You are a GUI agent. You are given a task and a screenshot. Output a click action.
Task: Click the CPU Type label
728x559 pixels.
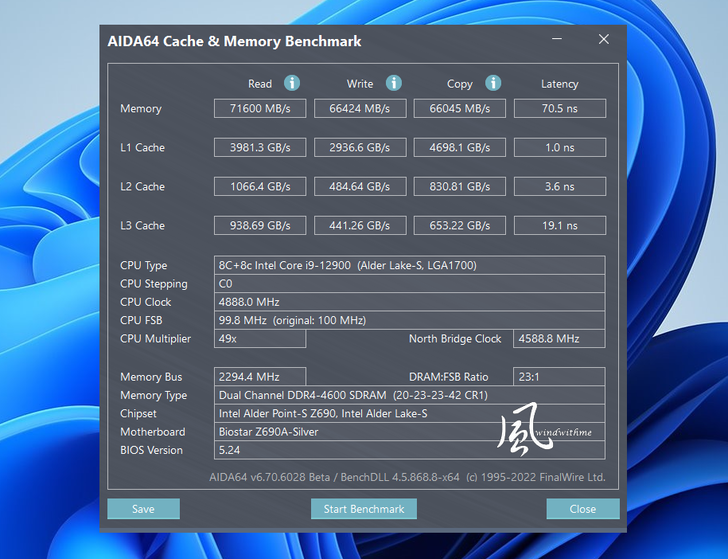pyautogui.click(x=143, y=265)
